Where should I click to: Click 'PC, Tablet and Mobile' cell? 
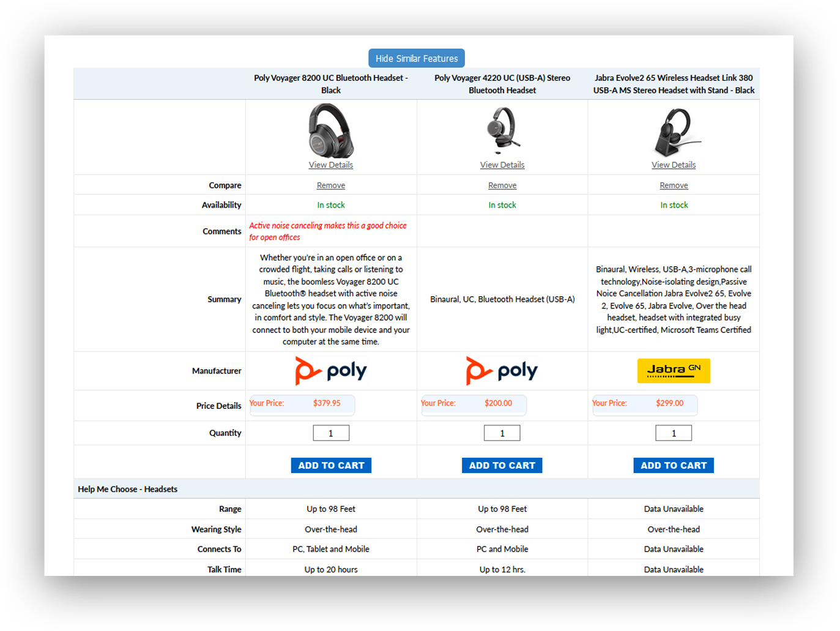tap(331, 549)
